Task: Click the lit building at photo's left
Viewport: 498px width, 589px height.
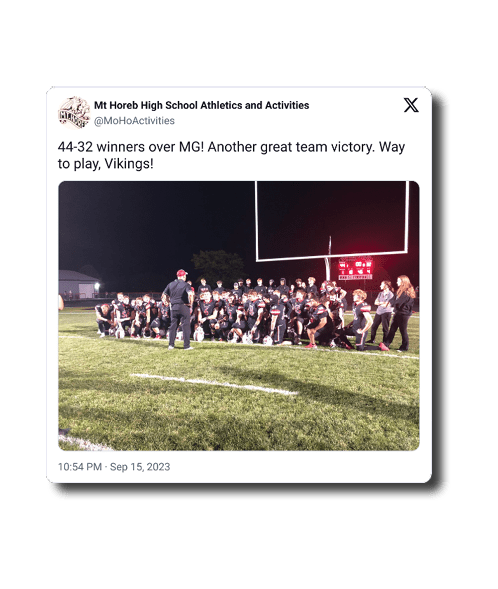Action: pyautogui.click(x=78, y=284)
